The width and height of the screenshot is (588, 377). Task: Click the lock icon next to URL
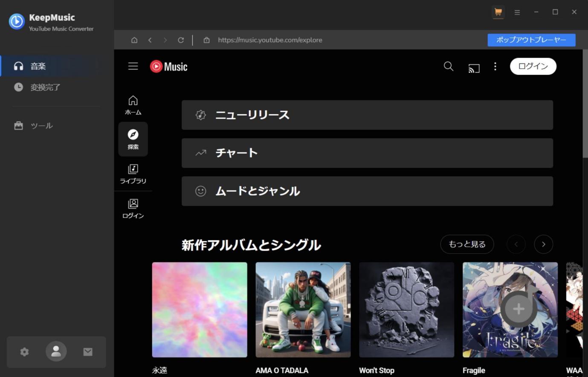coord(207,40)
